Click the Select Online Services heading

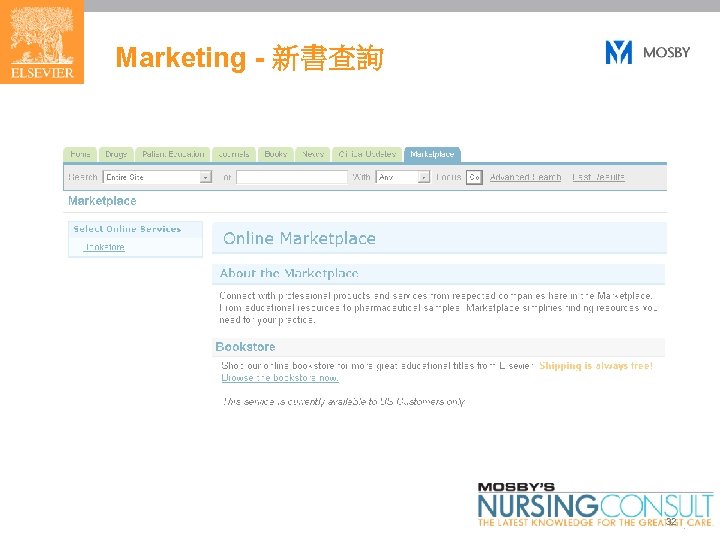(x=127, y=229)
